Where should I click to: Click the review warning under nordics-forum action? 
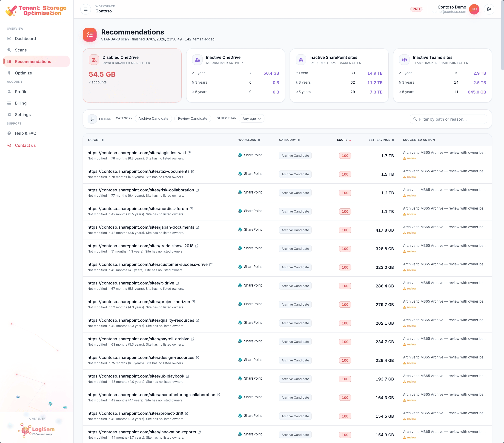pos(409,214)
